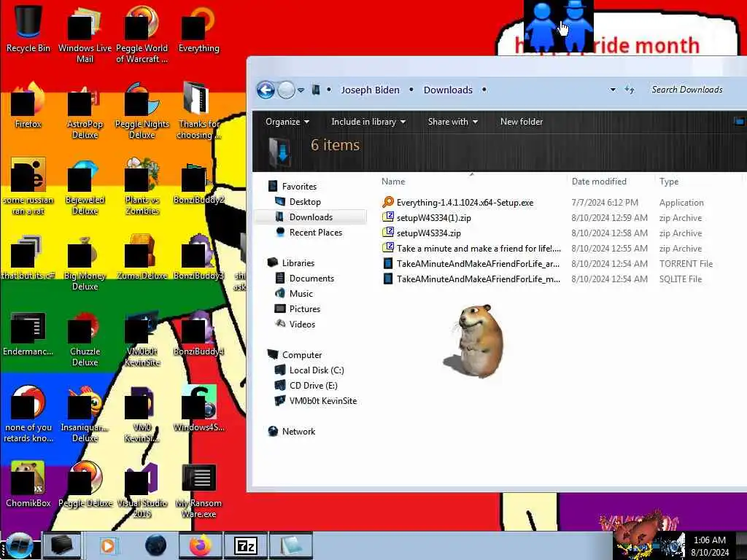The width and height of the screenshot is (747, 560).
Task: Open the Endermanc... desktop icon
Action: click(28, 333)
